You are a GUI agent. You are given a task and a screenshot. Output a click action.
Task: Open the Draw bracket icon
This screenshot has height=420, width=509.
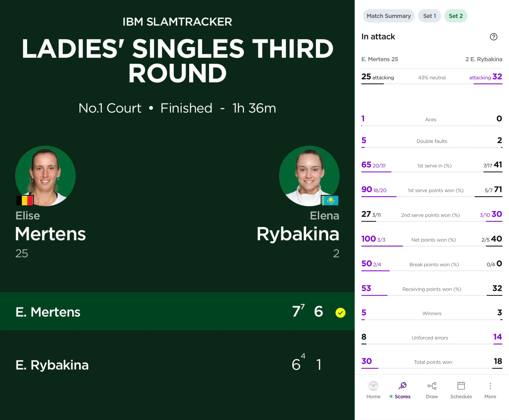(x=432, y=386)
